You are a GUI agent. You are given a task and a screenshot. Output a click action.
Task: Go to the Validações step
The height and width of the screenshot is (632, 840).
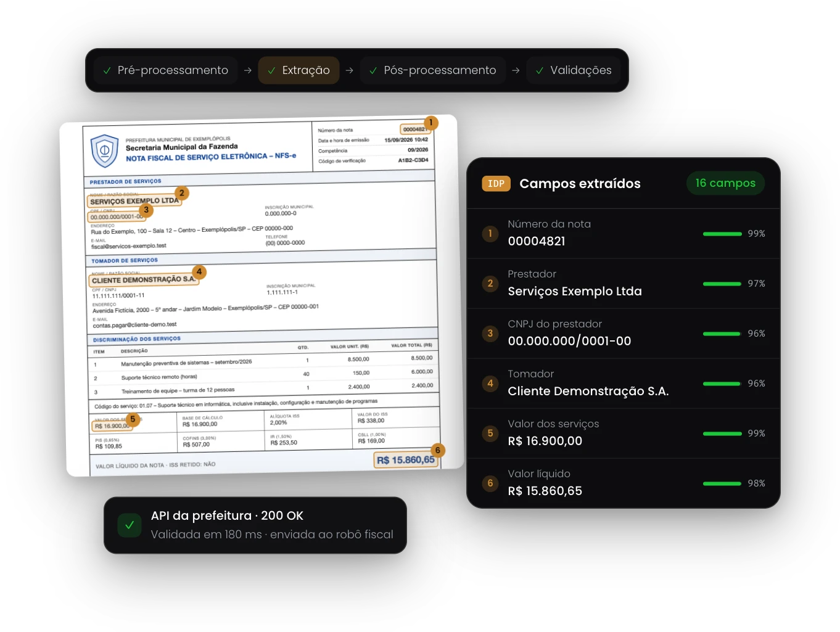[574, 70]
